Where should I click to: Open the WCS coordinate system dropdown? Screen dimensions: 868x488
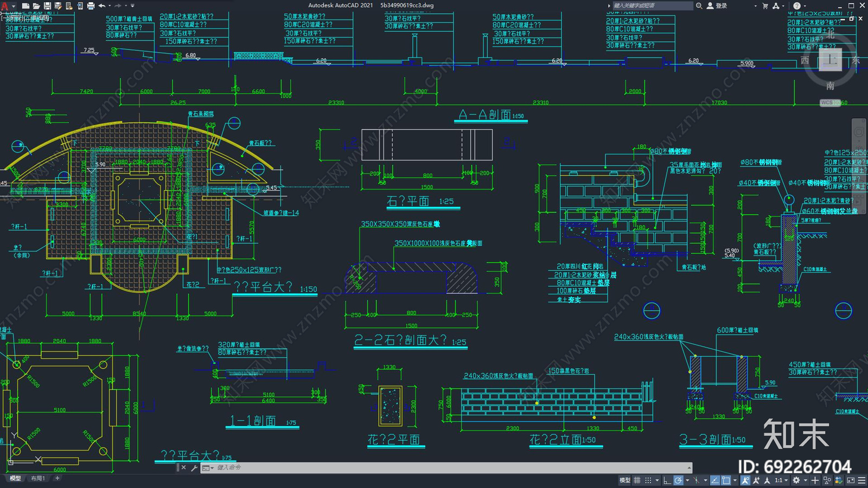pyautogui.click(x=830, y=102)
